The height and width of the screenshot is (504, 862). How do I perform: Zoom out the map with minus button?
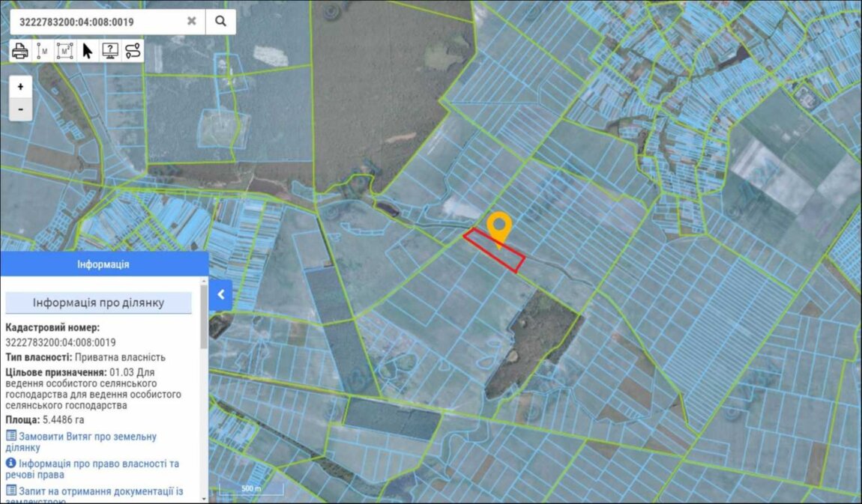(20, 109)
